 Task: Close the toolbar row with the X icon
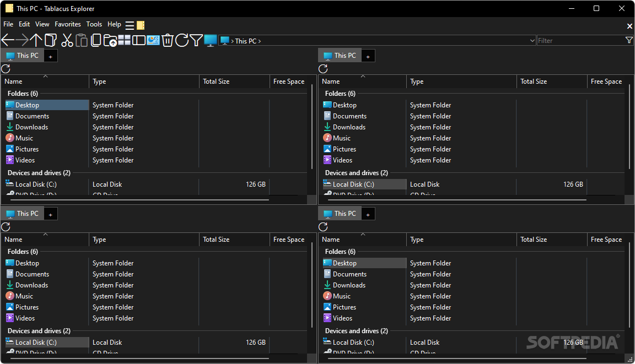coord(629,26)
